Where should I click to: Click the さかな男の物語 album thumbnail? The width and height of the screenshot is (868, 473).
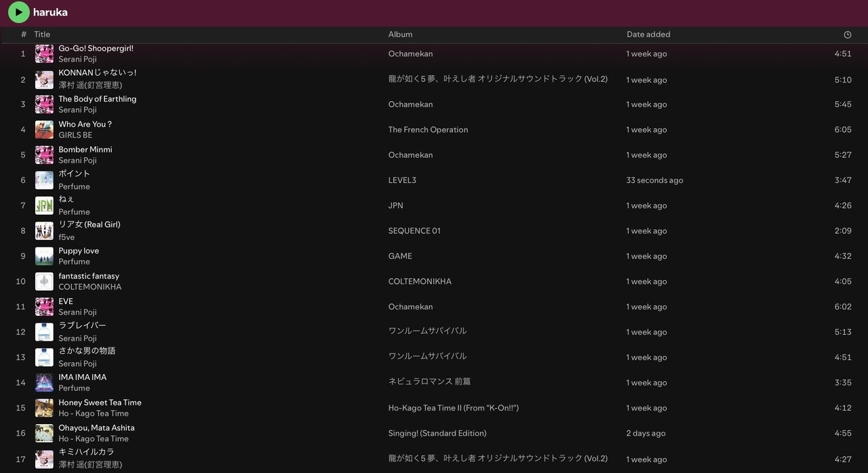pos(44,357)
